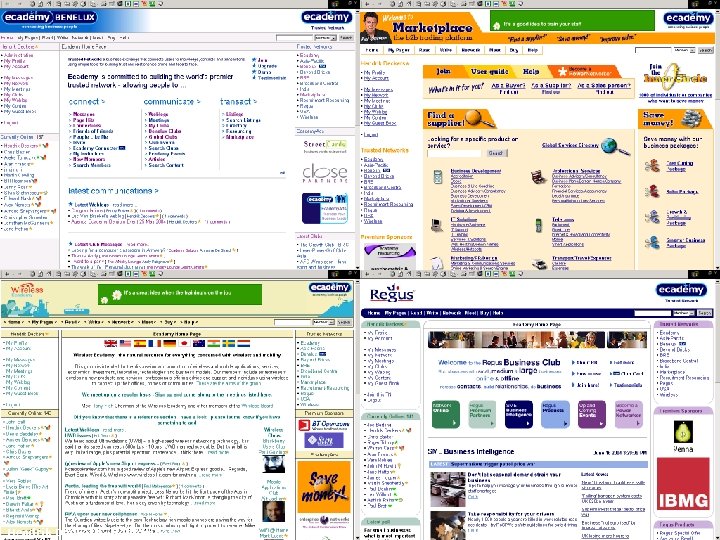Click the coins icon in Save money header

[x=692, y=119]
